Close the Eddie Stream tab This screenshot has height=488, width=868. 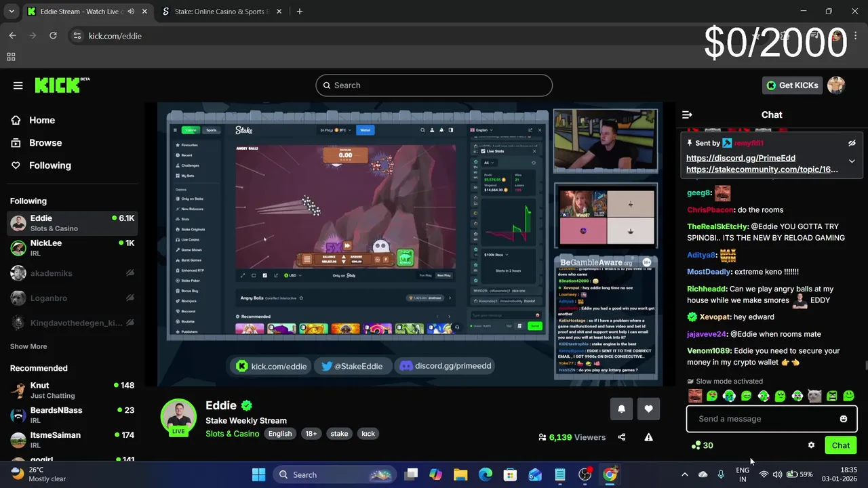(144, 12)
